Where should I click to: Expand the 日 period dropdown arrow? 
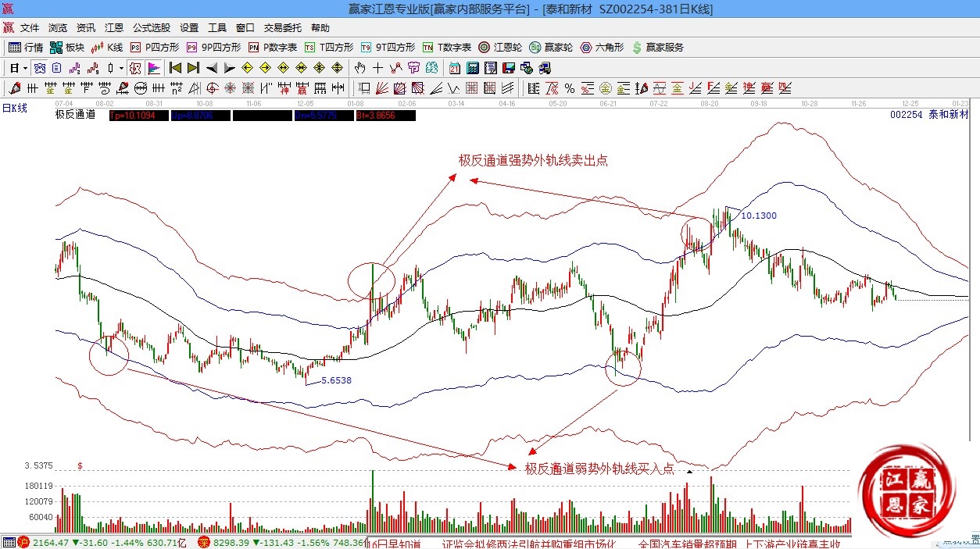tap(25, 68)
